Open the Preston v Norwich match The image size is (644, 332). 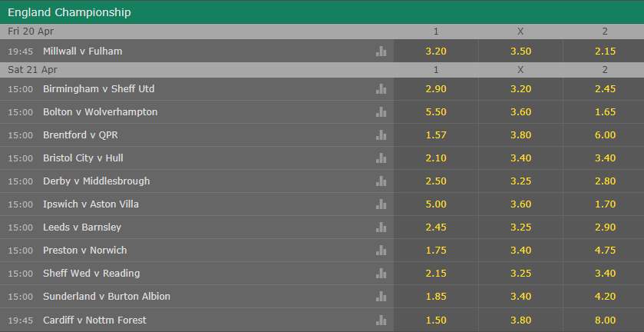[x=85, y=250]
